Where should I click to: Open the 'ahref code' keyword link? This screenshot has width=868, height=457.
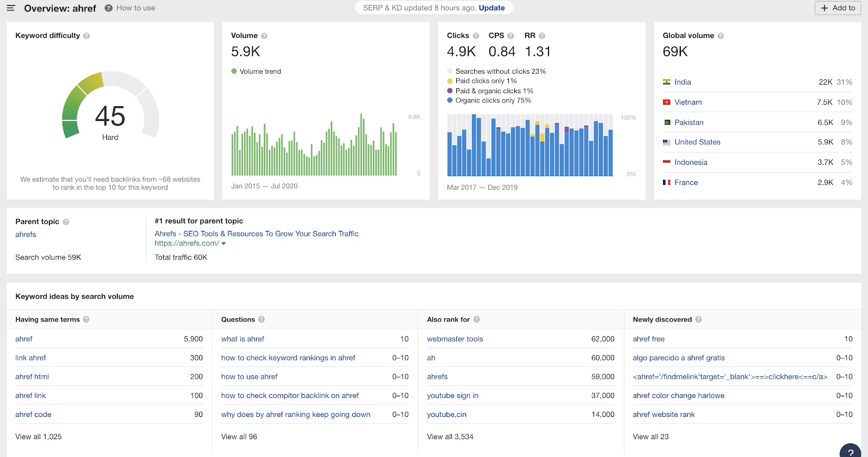[33, 415]
